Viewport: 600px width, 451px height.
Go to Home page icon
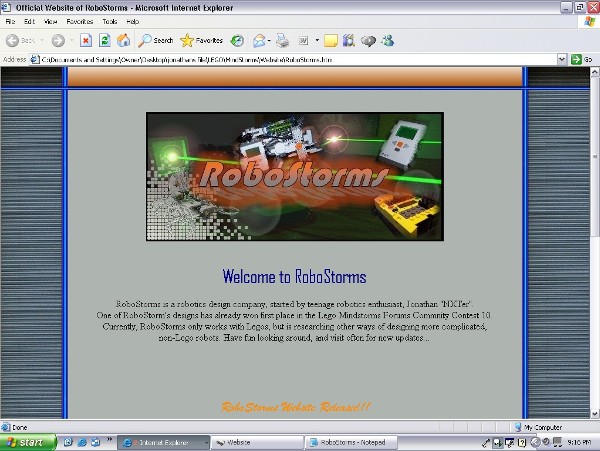point(123,40)
